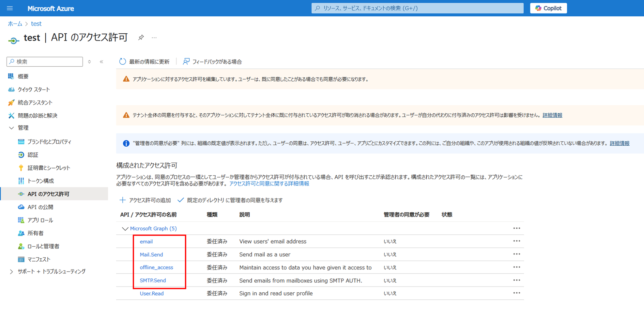Click 'View users' email address' description
This screenshot has width=644, height=309.
click(273, 241)
